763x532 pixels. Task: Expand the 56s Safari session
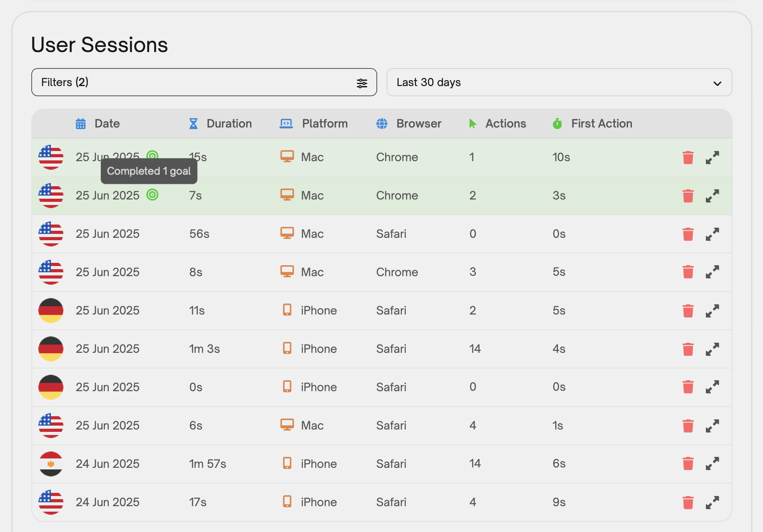pos(713,234)
